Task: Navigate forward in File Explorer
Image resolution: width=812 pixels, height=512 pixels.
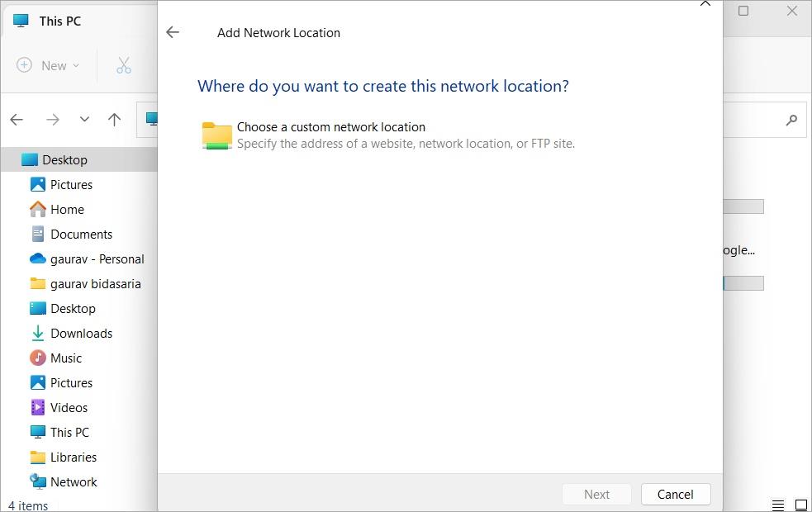Action: coord(53,120)
